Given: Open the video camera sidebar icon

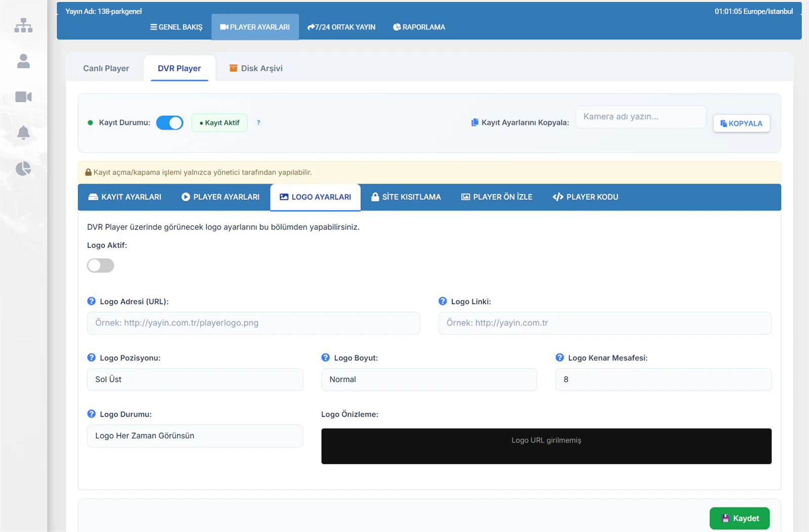Looking at the screenshot, I should point(23,97).
